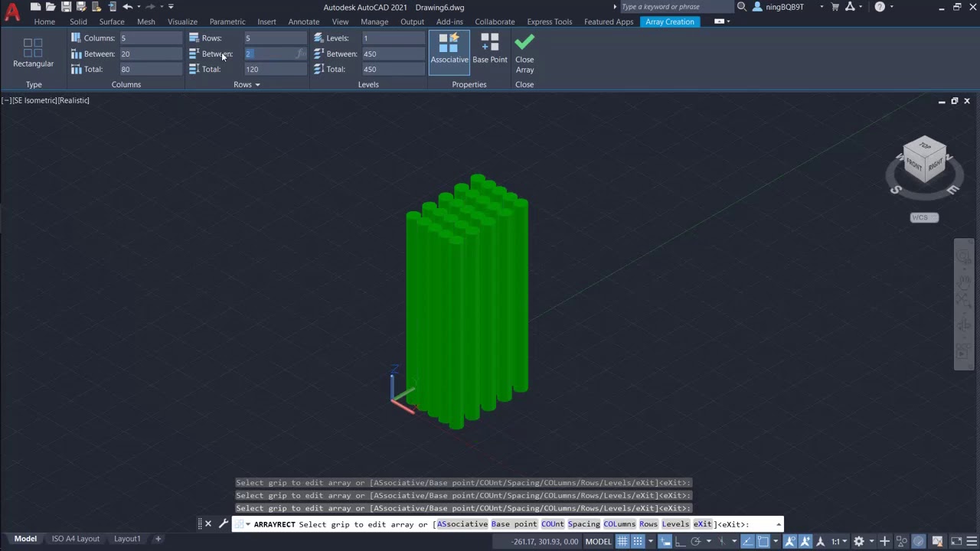Customize the Quick Access Toolbar dropdown
The image size is (980, 551).
tap(171, 7)
